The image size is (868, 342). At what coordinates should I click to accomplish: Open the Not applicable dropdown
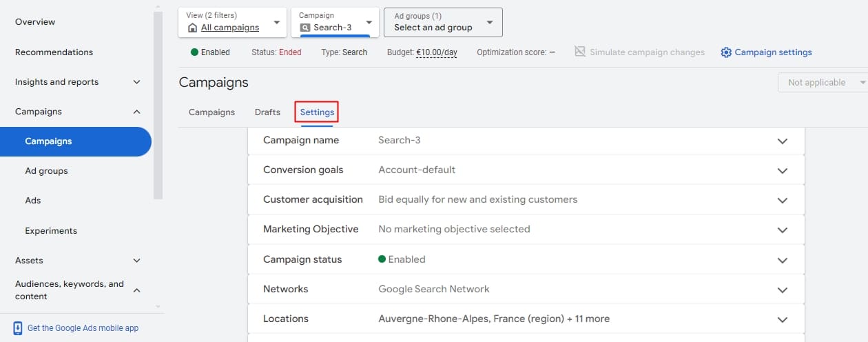point(823,82)
